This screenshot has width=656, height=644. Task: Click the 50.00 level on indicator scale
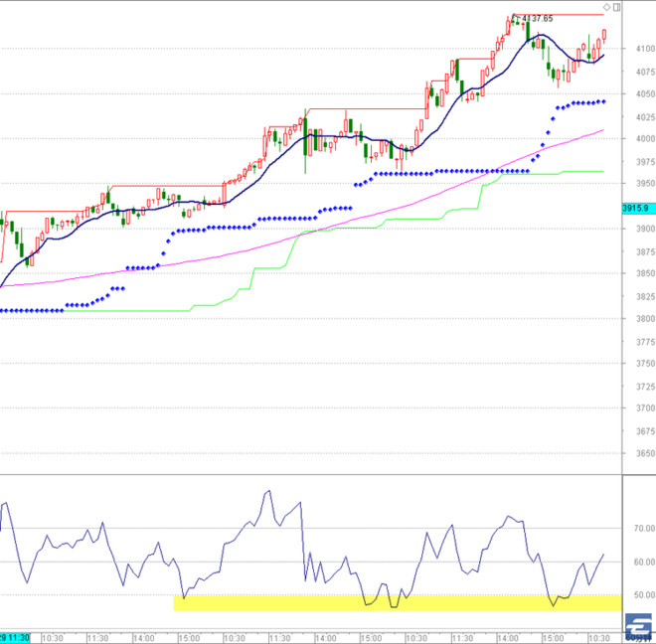tap(644, 594)
